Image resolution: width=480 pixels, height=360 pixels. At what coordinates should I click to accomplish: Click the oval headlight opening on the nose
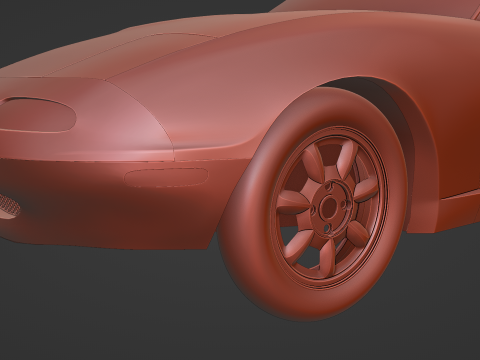click(x=36, y=115)
